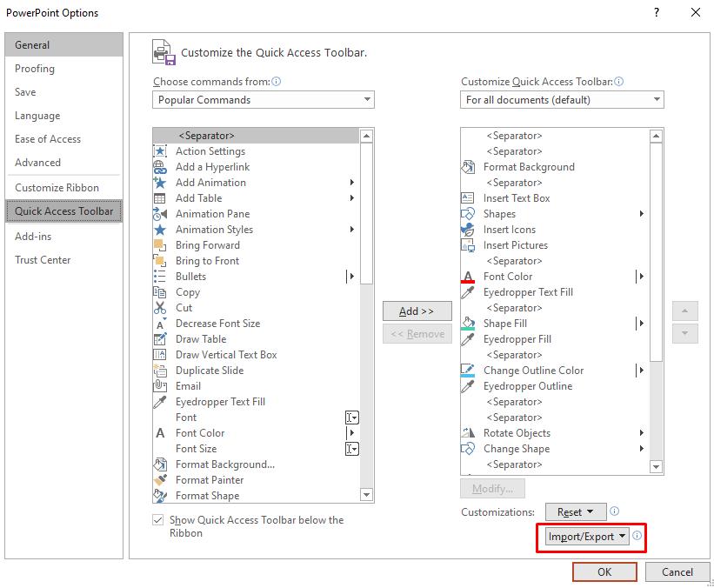The height and width of the screenshot is (588, 714).
Task: Select the Draw Table icon
Action: click(x=160, y=339)
